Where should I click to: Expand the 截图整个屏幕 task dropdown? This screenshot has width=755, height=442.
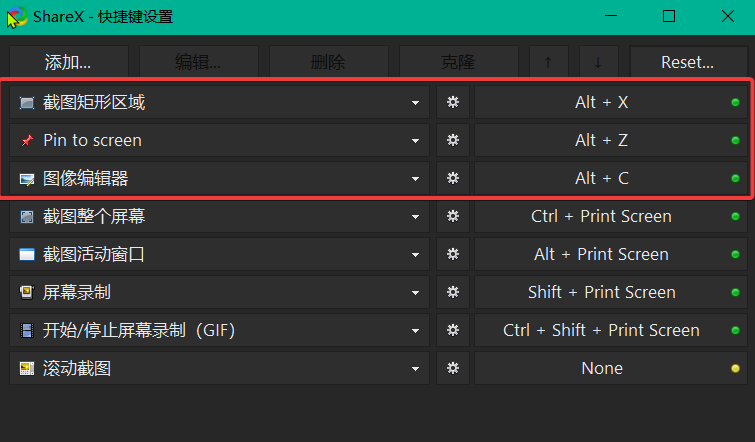(x=415, y=217)
